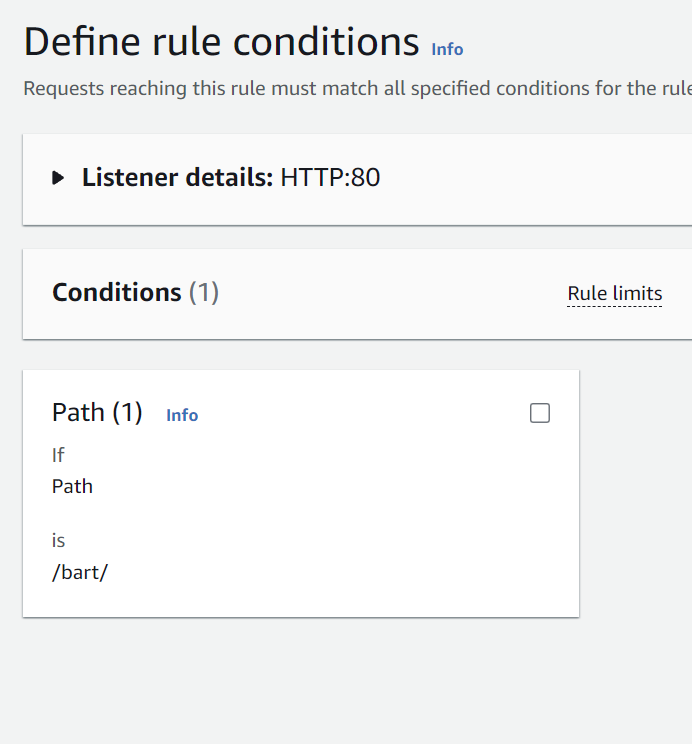Click the (1) count in Path title
The width and height of the screenshot is (692, 744).
pos(127,412)
